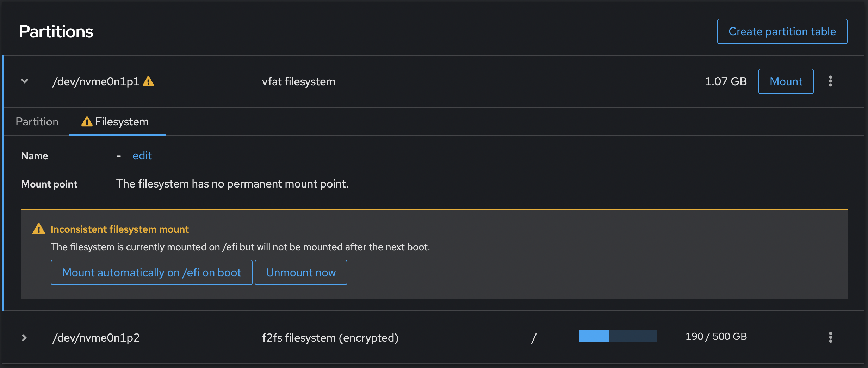Click the warning icon in the inconsistent mount alert
Viewport: 868px width, 368px height.
[39, 229]
